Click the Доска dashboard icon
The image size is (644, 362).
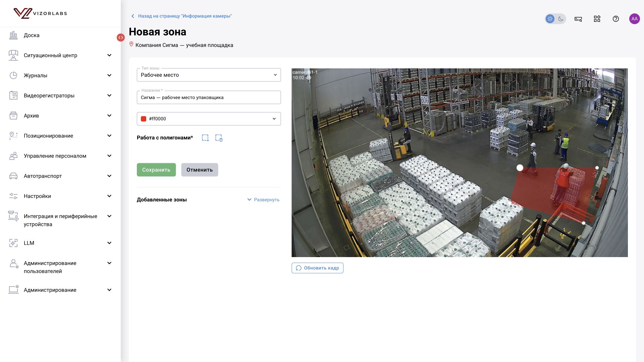tap(13, 35)
